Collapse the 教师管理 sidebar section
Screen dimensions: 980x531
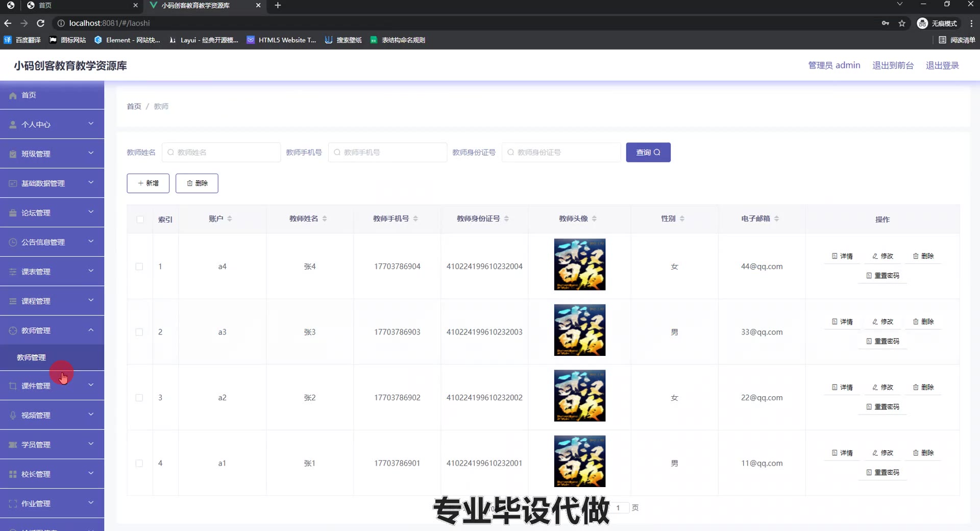pos(91,330)
